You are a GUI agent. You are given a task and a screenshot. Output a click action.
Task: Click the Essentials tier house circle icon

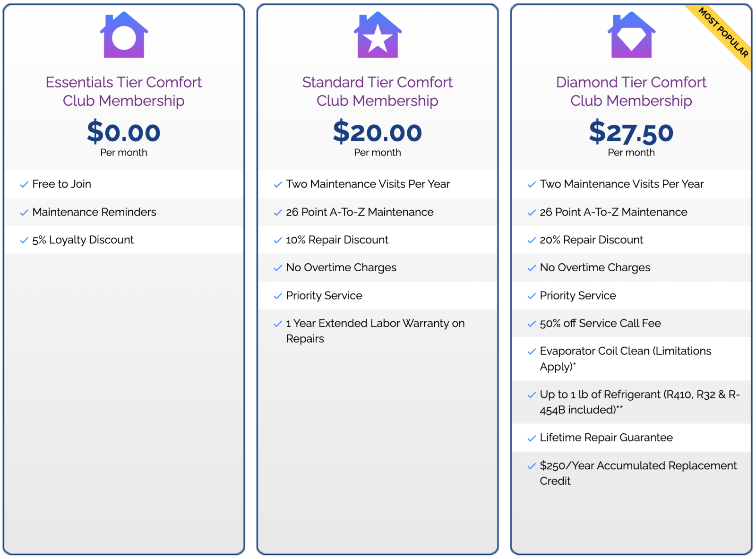(x=124, y=35)
